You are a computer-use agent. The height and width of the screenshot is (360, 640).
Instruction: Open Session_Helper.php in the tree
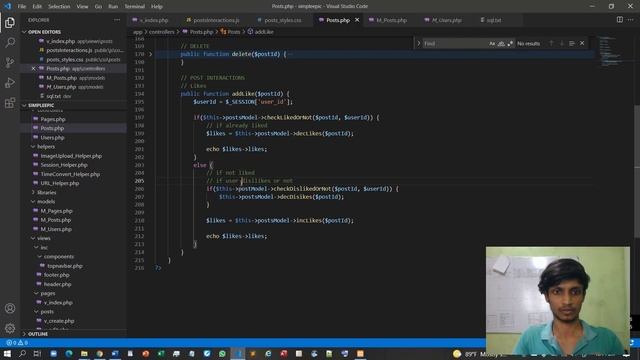(64, 165)
